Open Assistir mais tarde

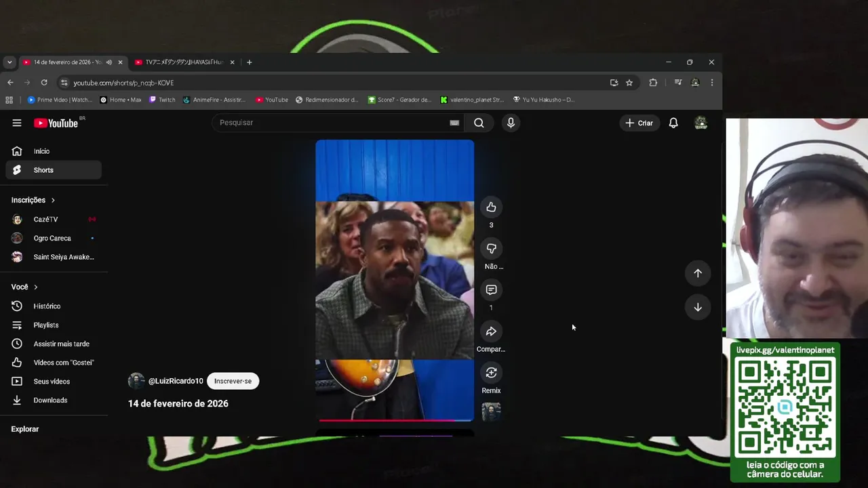click(54, 344)
